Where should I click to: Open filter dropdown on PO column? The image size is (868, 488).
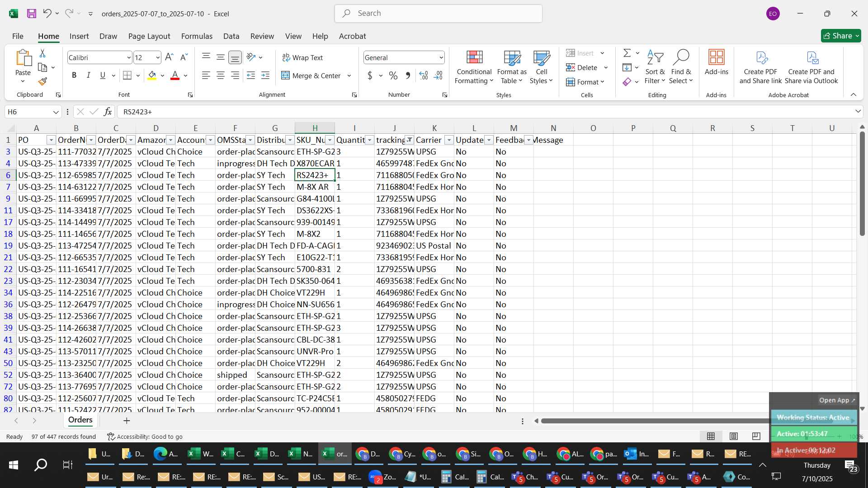[51, 140]
